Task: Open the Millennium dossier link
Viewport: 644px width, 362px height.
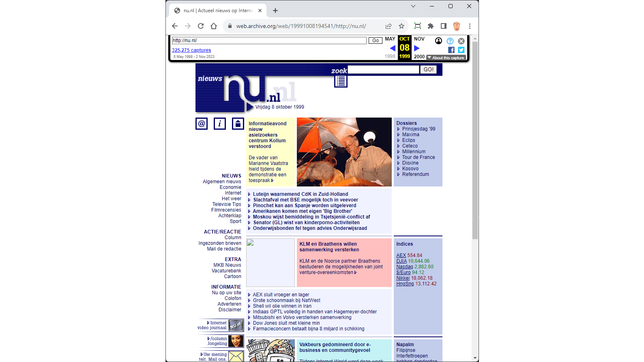Action: 414,152
